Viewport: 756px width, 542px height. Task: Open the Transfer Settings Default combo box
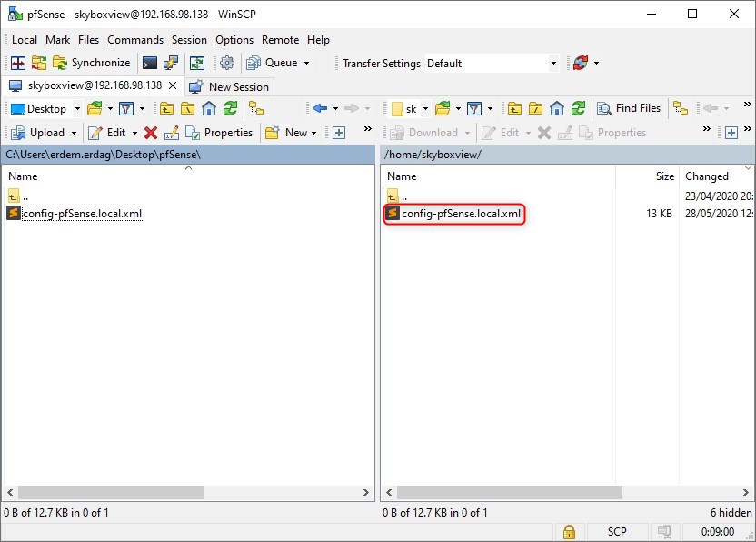[492, 64]
